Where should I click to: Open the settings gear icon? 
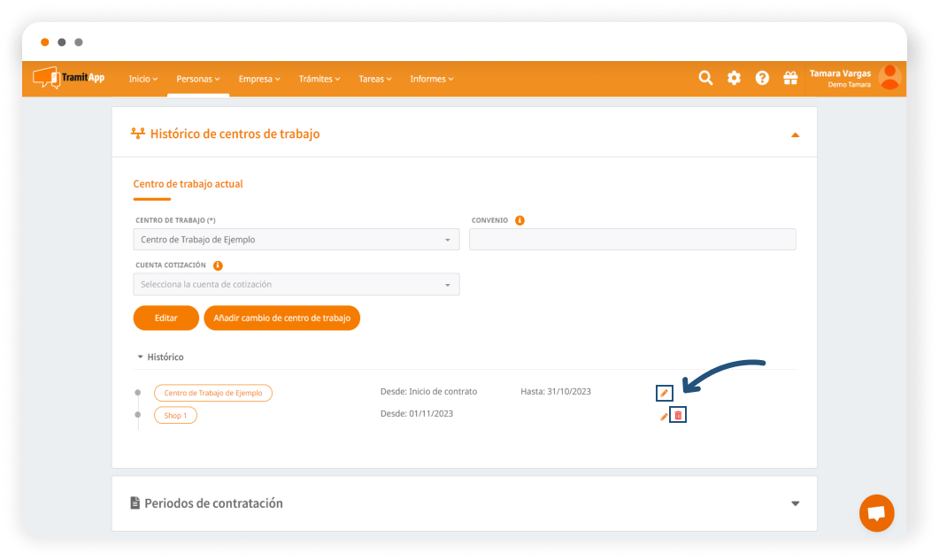coord(734,78)
